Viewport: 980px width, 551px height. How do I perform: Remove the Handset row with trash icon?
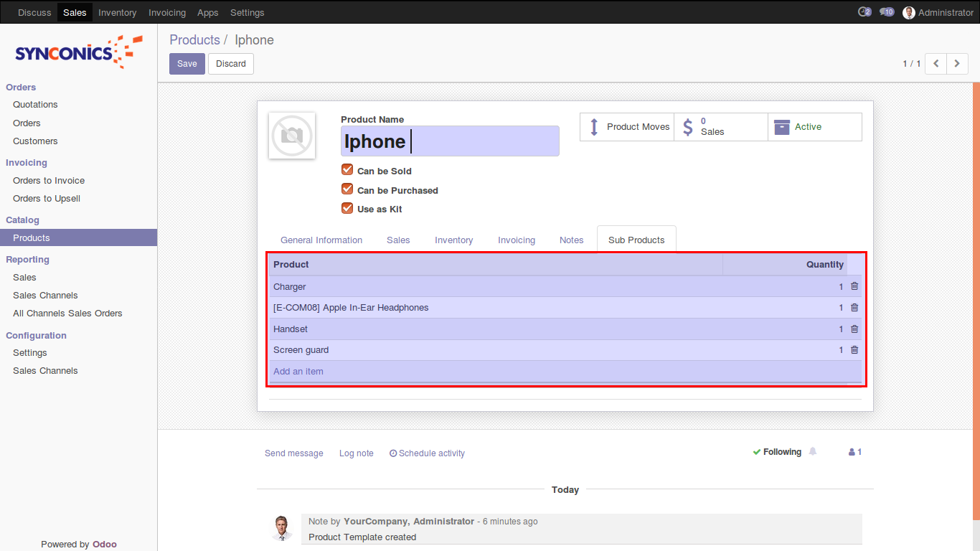pyautogui.click(x=854, y=329)
